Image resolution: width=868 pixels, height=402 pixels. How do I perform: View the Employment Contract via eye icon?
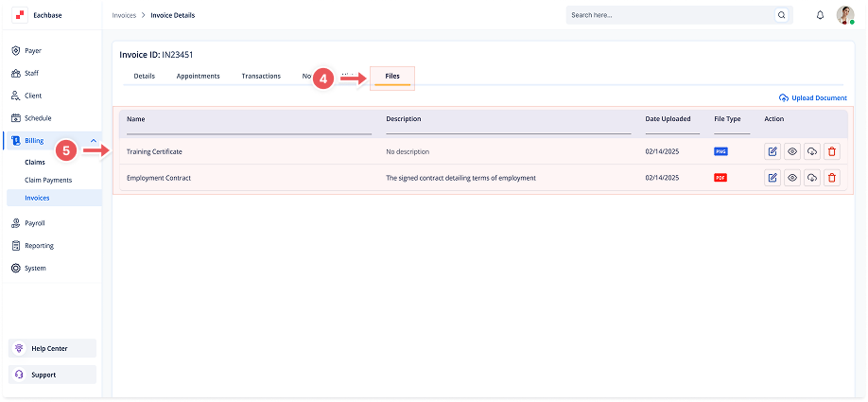(792, 178)
